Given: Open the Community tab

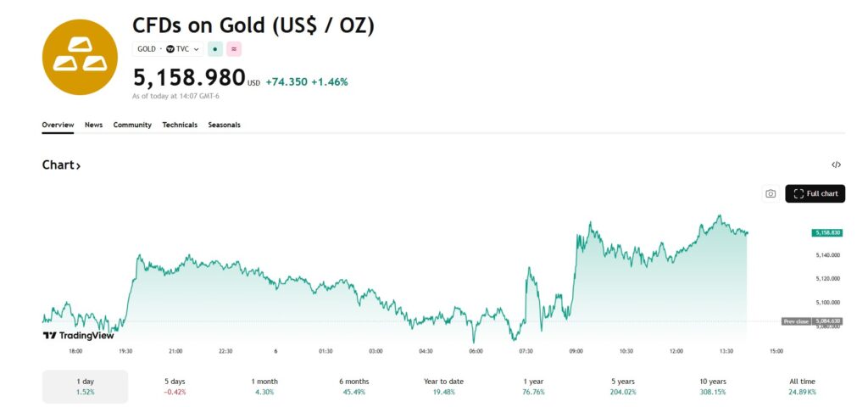Looking at the screenshot, I should coord(132,125).
